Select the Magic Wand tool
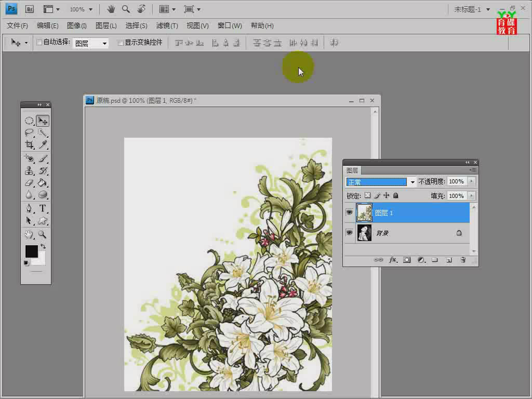The image size is (532, 399). 43,132
